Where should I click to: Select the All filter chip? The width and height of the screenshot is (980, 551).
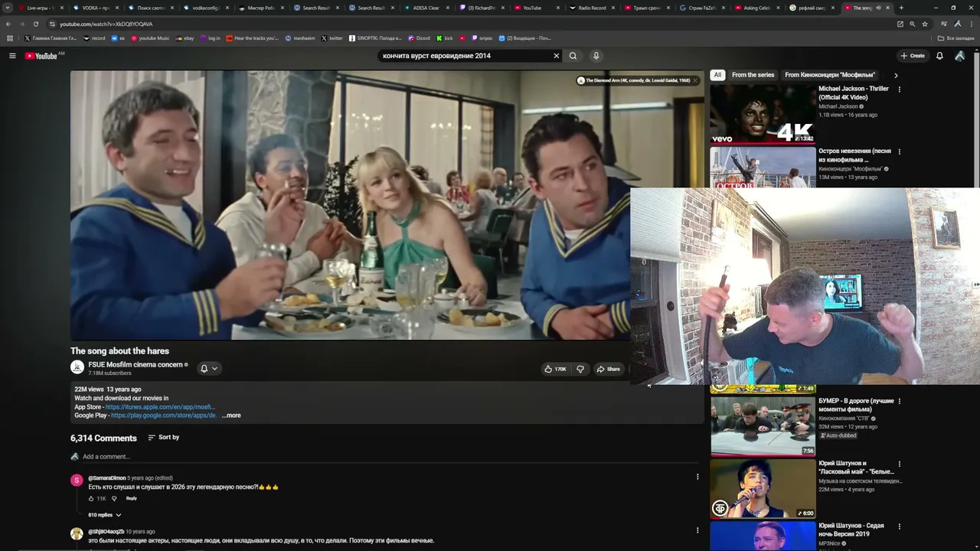pos(717,75)
